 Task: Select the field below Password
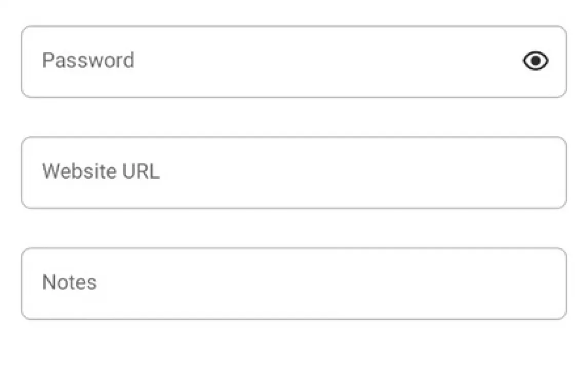coord(293,172)
